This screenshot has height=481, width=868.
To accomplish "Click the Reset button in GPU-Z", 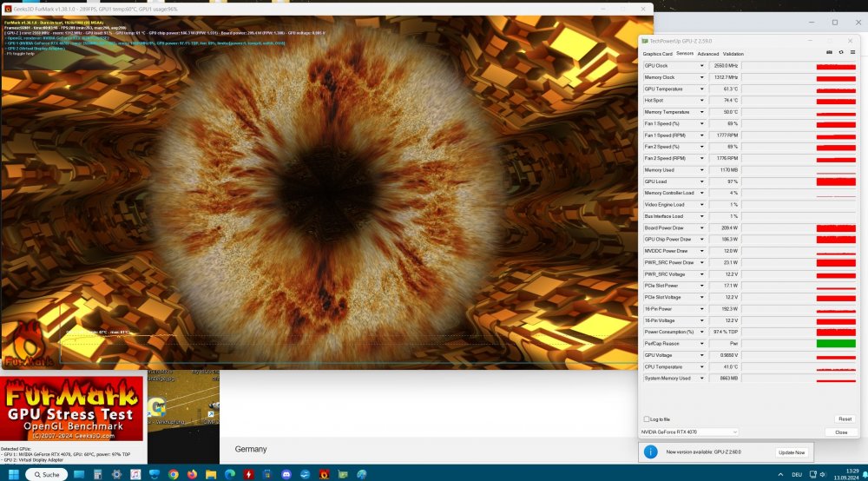I will pyautogui.click(x=845, y=419).
